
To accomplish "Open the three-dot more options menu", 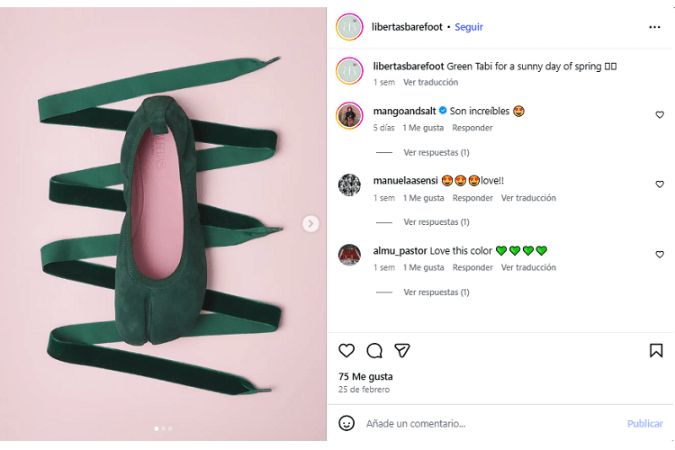I will coord(655,27).
